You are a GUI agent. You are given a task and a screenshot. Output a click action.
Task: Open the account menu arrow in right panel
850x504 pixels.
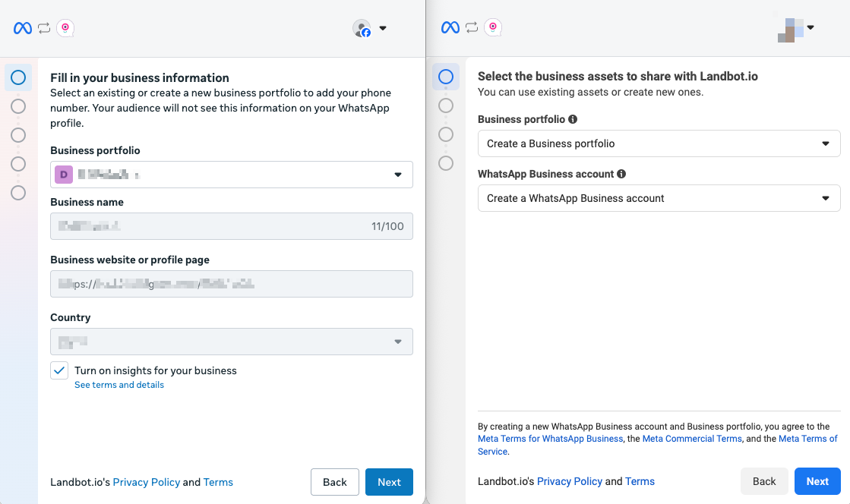tap(811, 28)
